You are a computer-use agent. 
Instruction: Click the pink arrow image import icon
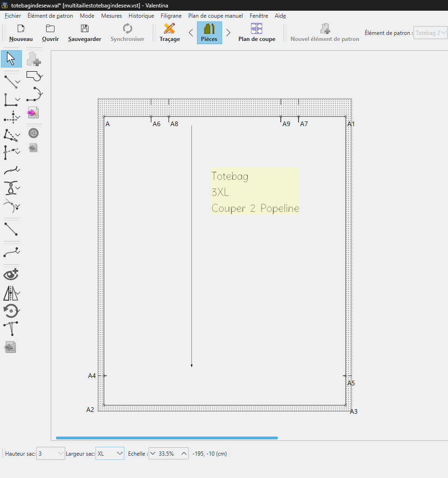33,113
